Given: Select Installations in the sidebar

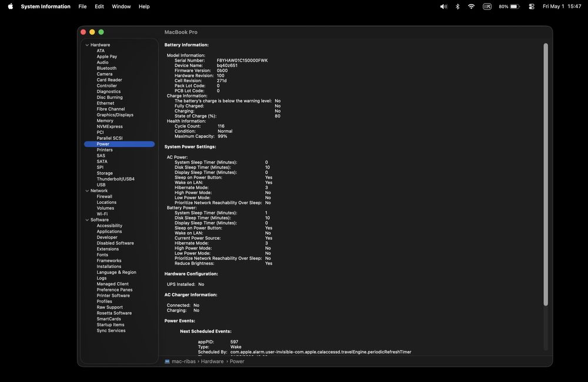Looking at the screenshot, I should click(x=109, y=267).
